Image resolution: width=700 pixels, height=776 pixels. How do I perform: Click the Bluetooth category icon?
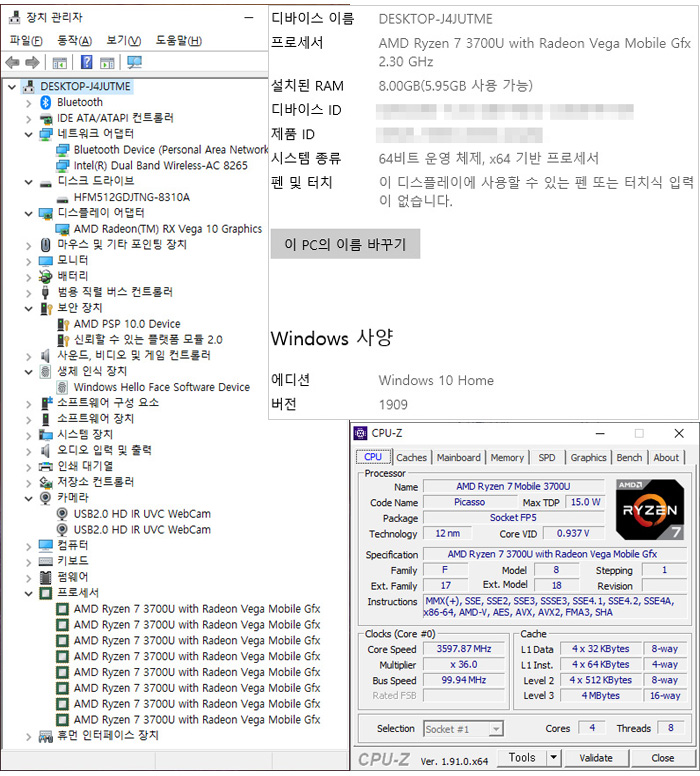pos(46,102)
